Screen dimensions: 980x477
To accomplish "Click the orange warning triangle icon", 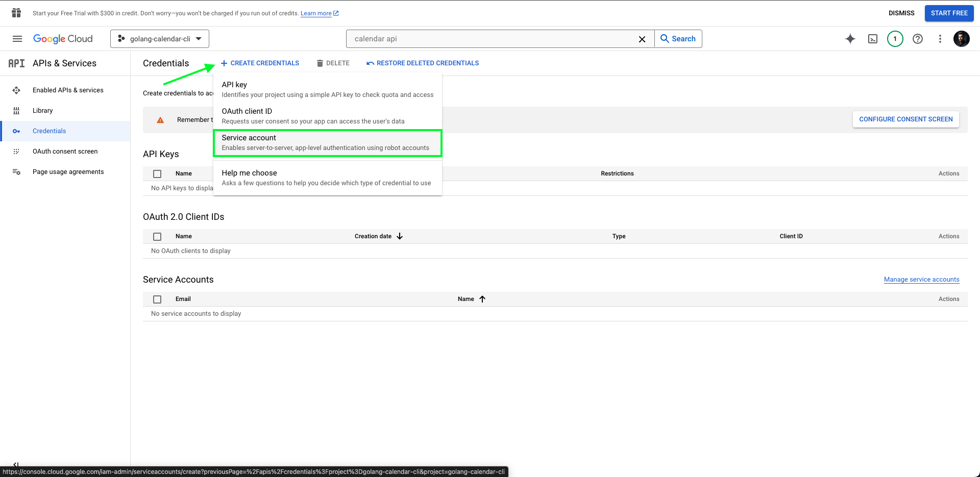I will point(160,120).
